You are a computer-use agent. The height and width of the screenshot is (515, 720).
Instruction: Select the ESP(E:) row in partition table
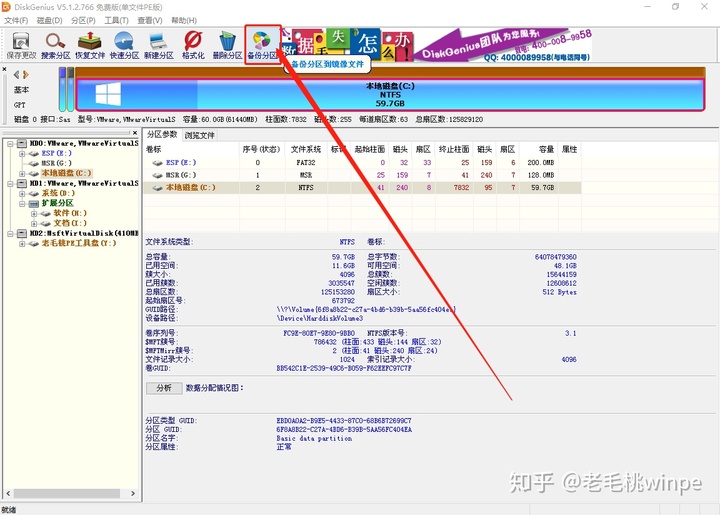[x=362, y=162]
